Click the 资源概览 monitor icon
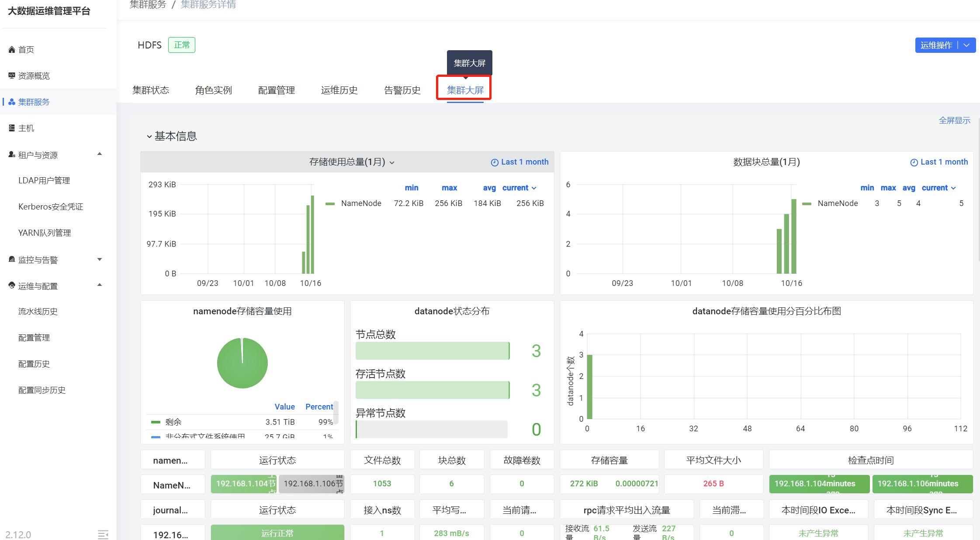This screenshot has height=540, width=980. click(x=12, y=76)
